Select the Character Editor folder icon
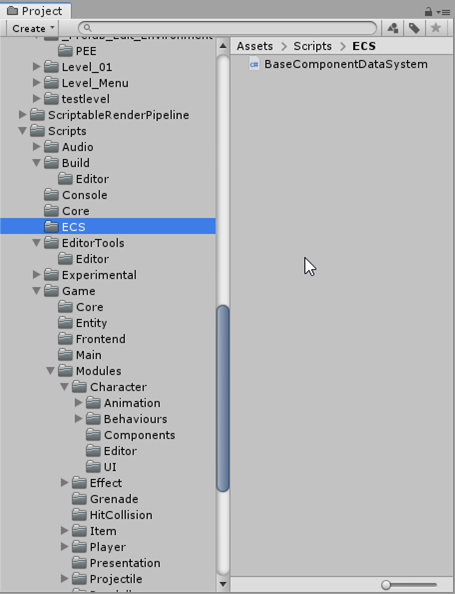The image size is (455, 594). [93, 451]
